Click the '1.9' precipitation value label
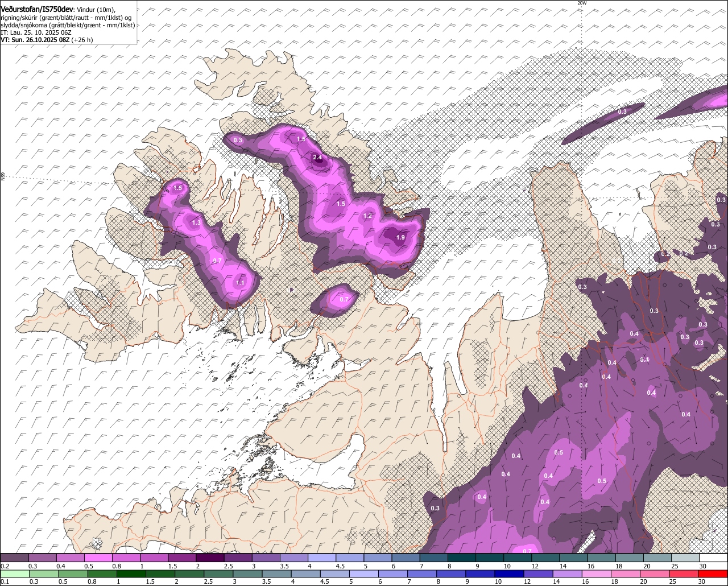The height and width of the screenshot is (586, 728). [400, 238]
